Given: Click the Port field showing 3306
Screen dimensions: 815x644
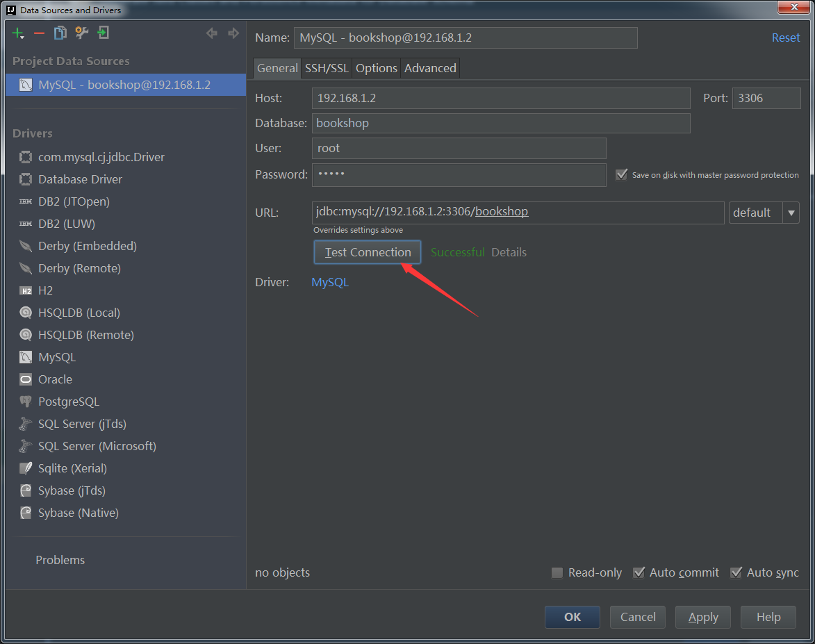Looking at the screenshot, I should click(x=766, y=98).
